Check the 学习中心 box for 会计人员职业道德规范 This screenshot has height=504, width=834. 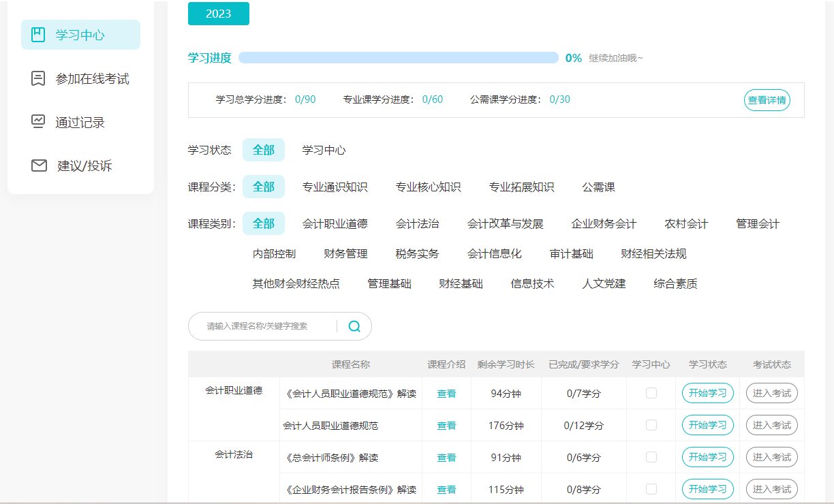click(651, 425)
